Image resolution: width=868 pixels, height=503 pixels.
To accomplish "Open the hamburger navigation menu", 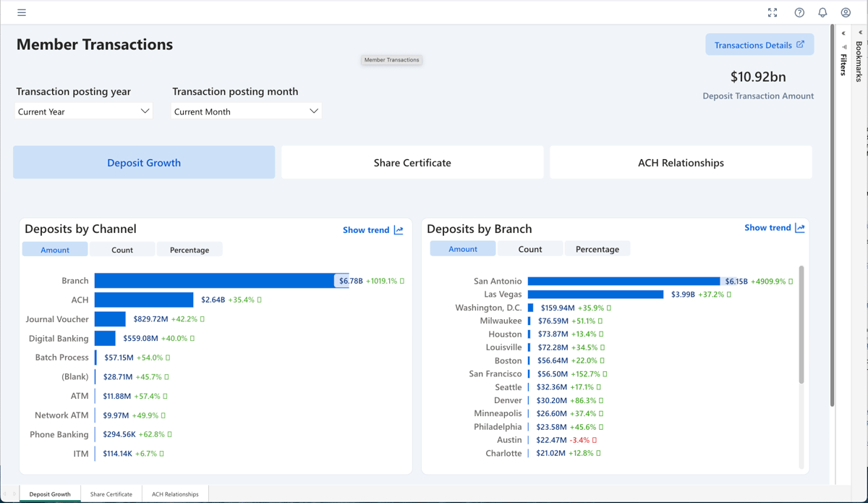I will click(22, 12).
